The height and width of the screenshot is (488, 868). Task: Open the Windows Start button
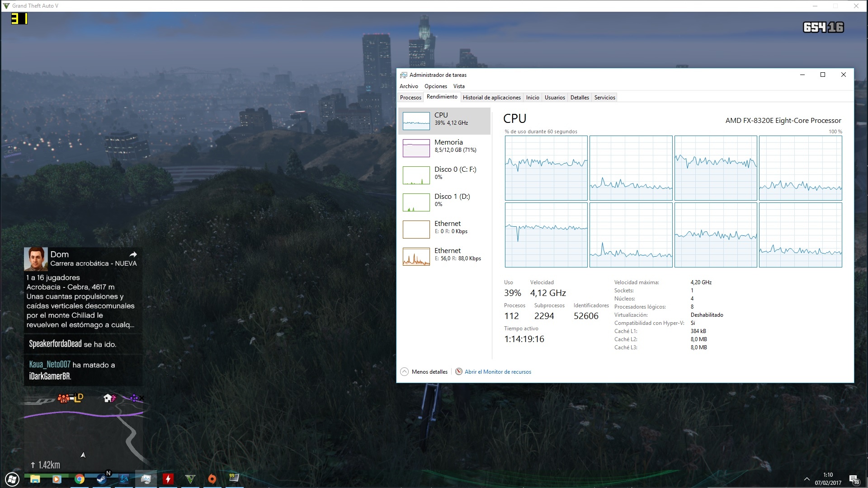(12, 479)
